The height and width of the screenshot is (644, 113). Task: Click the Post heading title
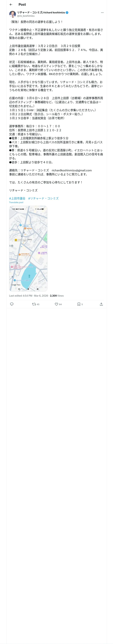click(x=22, y=5)
